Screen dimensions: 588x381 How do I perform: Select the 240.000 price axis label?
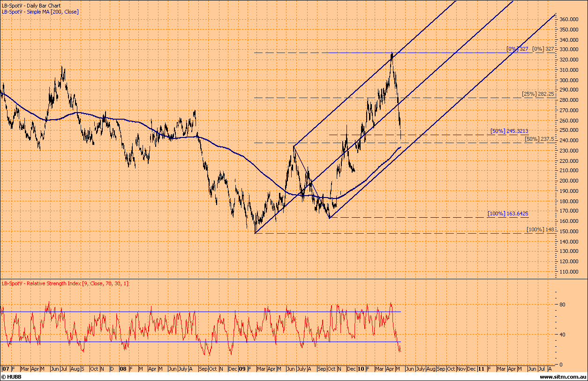(x=569, y=141)
